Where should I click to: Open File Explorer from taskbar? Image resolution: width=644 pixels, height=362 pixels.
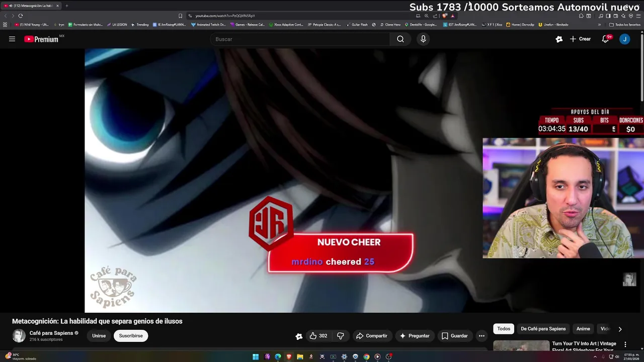(x=300, y=357)
